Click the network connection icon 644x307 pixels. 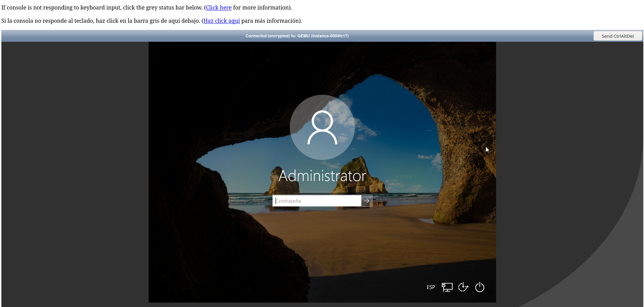point(447,287)
